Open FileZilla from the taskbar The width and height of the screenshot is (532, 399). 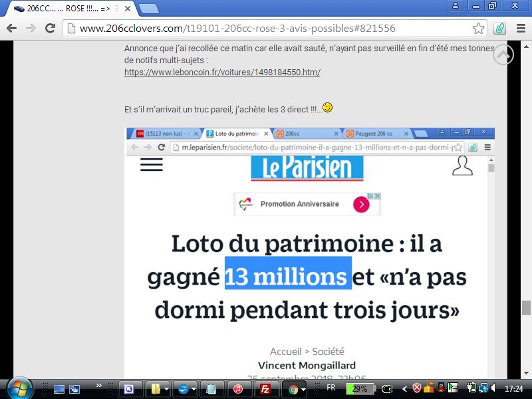point(265,389)
